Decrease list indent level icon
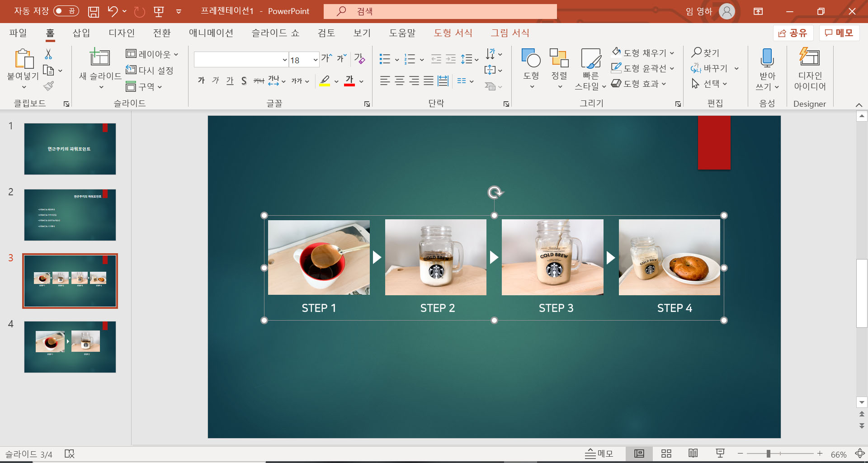 tap(436, 59)
